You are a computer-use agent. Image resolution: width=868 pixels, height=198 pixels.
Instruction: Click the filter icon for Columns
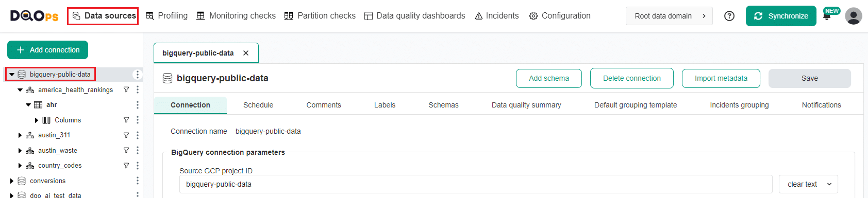pyautogui.click(x=126, y=120)
